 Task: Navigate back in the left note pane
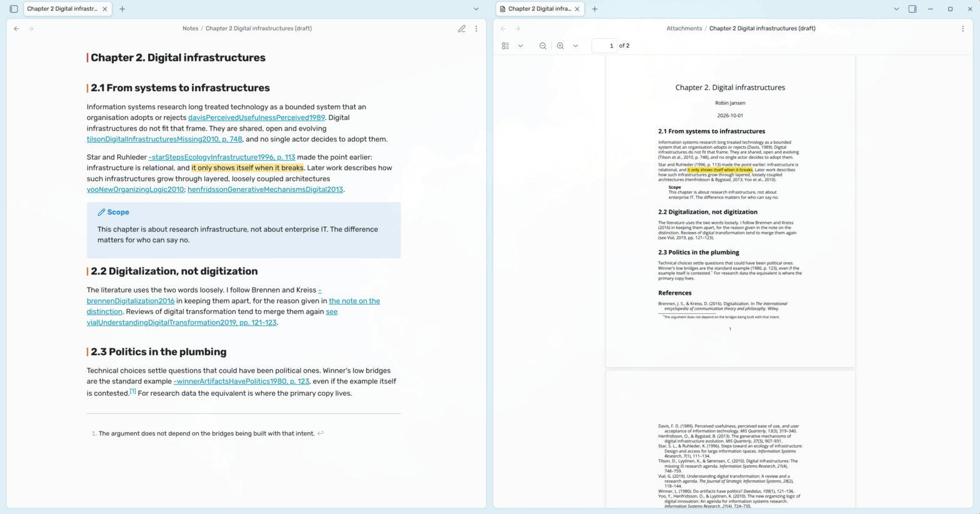click(17, 29)
